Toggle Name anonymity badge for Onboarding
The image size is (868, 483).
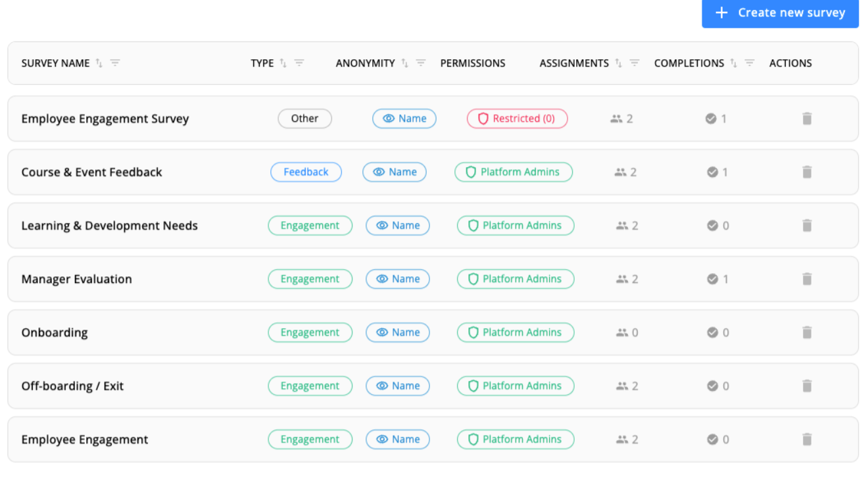pyautogui.click(x=398, y=332)
